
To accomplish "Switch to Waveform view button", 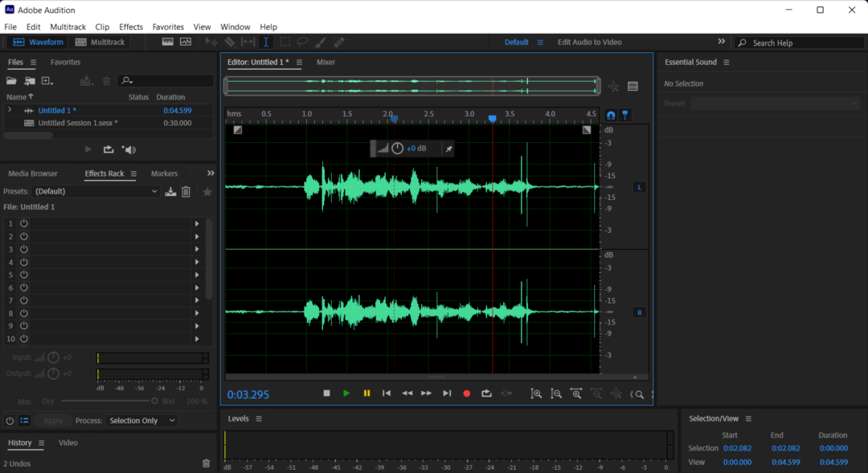I will tap(39, 42).
